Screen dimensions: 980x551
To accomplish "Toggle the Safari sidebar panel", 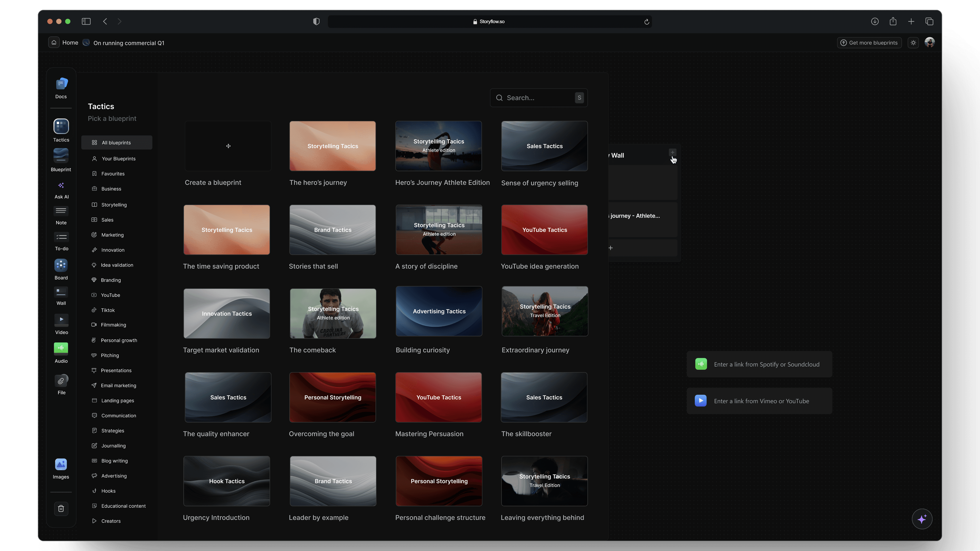I will [x=86, y=21].
